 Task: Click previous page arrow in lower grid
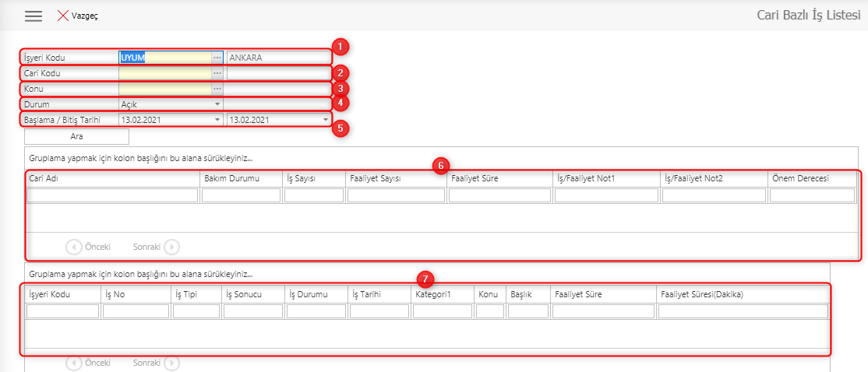pyautogui.click(x=74, y=363)
